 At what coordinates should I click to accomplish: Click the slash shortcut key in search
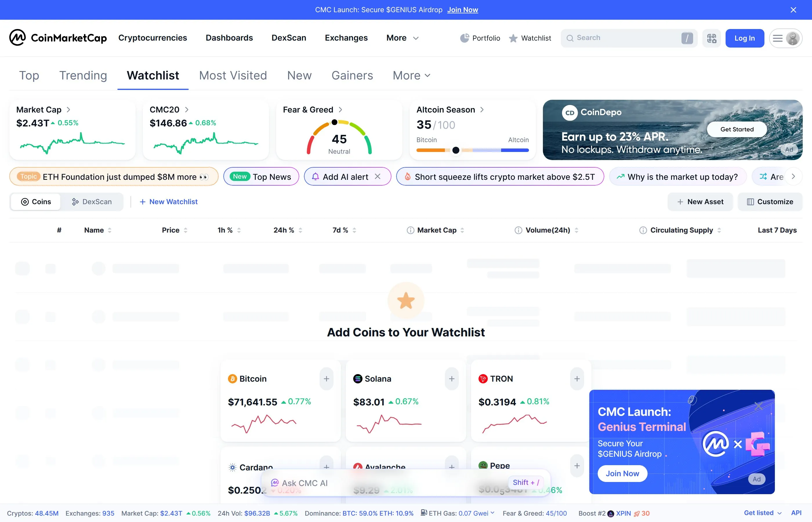tap(687, 38)
